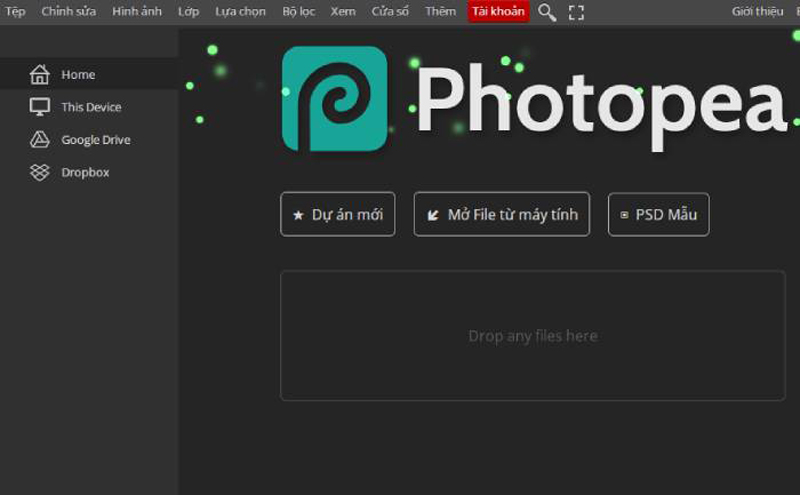The width and height of the screenshot is (800, 495).
Task: Click the PSD Mẫu button
Action: coord(658,214)
